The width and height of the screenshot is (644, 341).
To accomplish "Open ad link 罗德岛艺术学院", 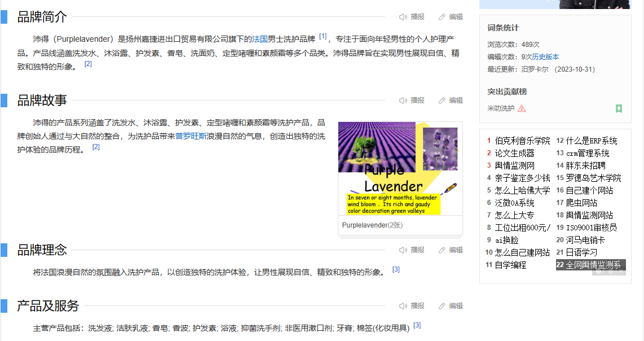I will coord(593,178).
